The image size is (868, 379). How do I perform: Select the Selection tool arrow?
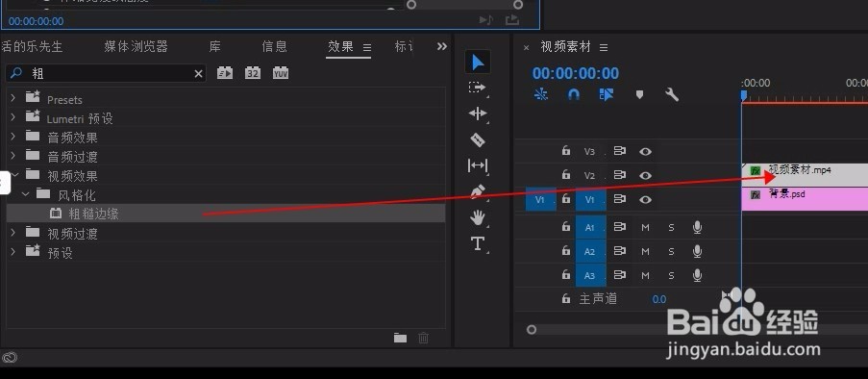tap(478, 63)
